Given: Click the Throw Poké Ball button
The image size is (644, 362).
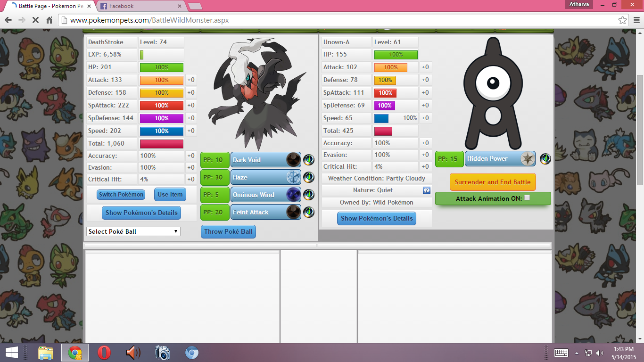Looking at the screenshot, I should pyautogui.click(x=228, y=231).
